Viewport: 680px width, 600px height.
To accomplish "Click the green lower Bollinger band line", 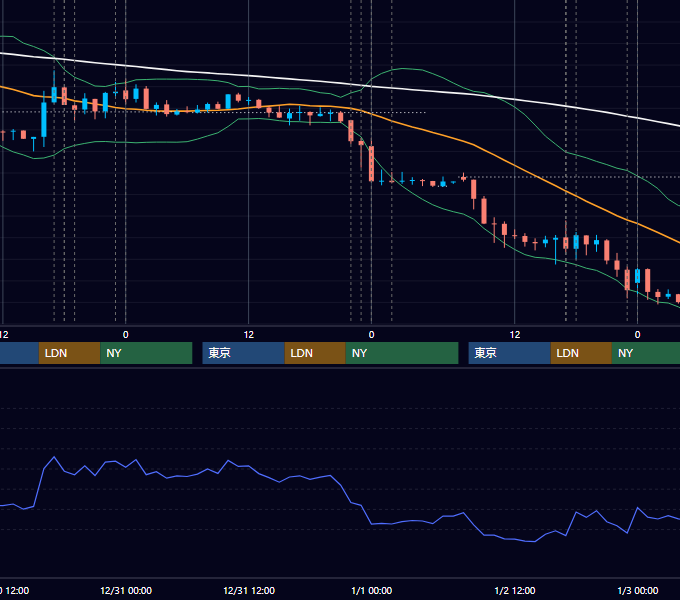I will [x=434, y=203].
